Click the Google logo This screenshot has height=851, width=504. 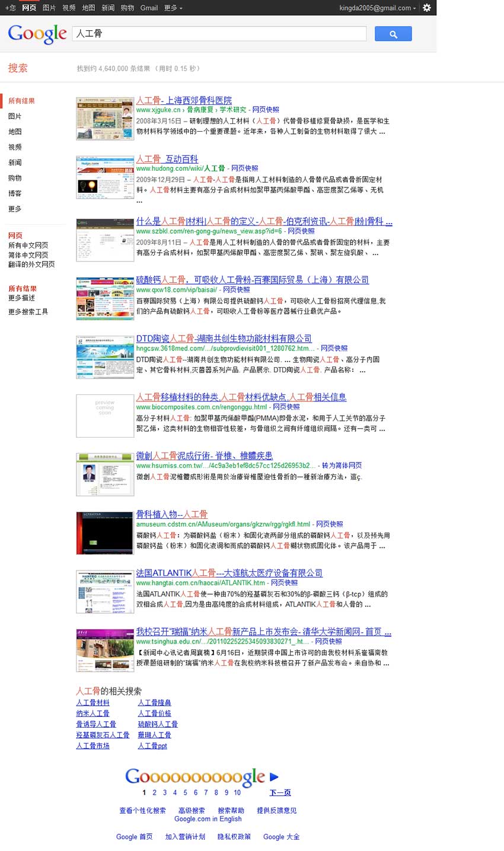tap(37, 34)
